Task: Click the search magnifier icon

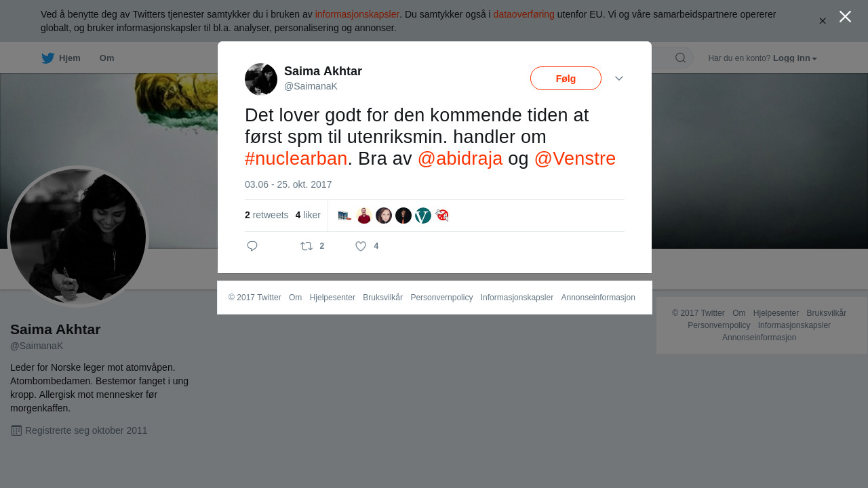Action: (680, 58)
